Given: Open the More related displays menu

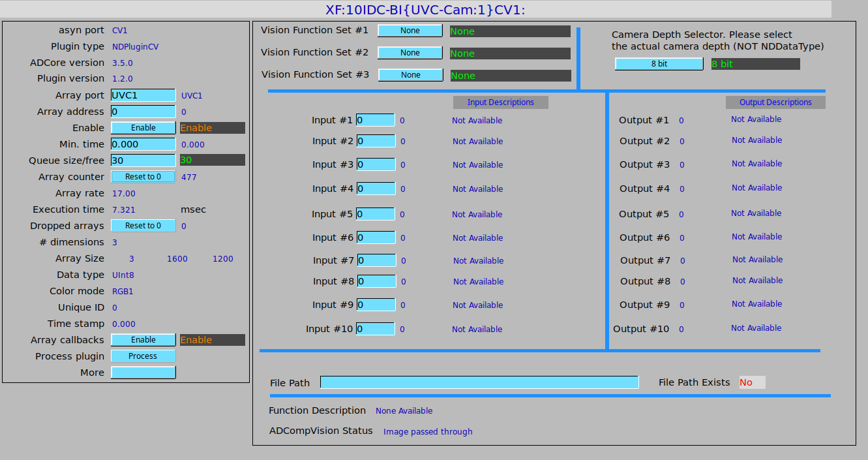Looking at the screenshot, I should click(143, 373).
